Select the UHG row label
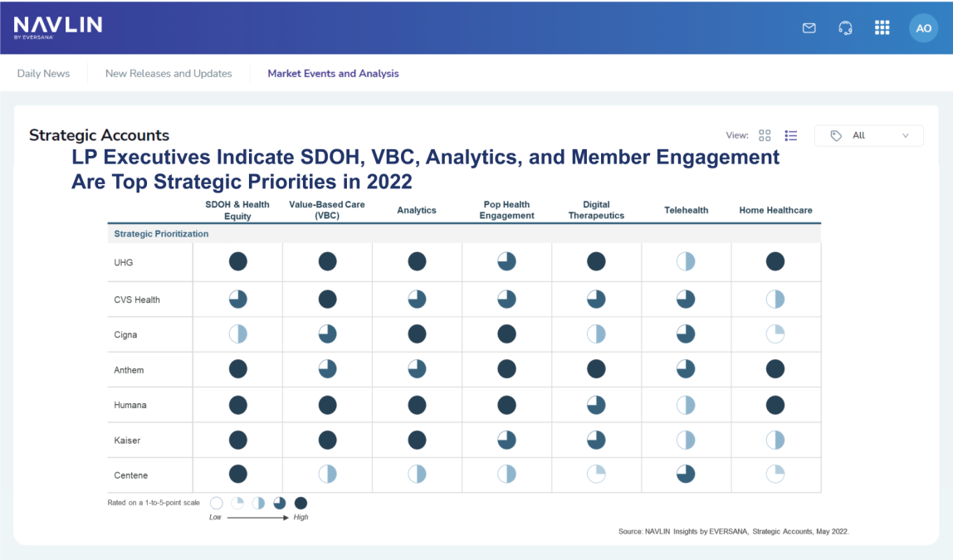953x560 pixels. 124,262
